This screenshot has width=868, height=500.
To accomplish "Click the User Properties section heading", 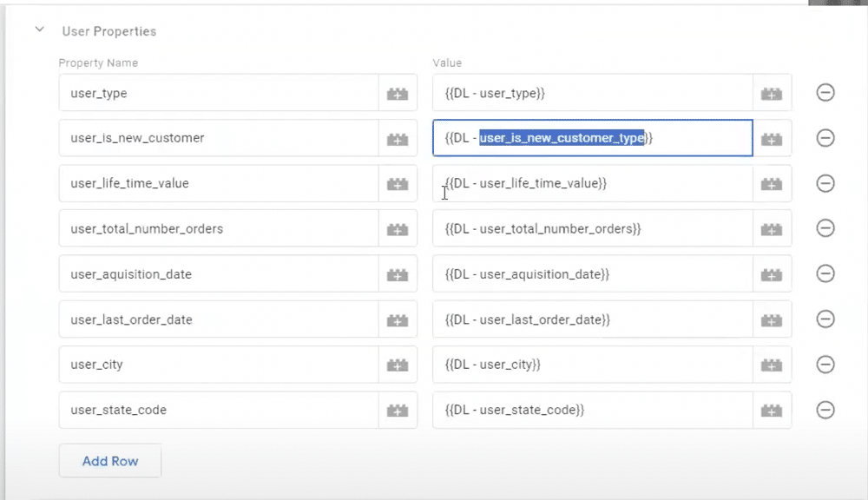I will tap(109, 31).
